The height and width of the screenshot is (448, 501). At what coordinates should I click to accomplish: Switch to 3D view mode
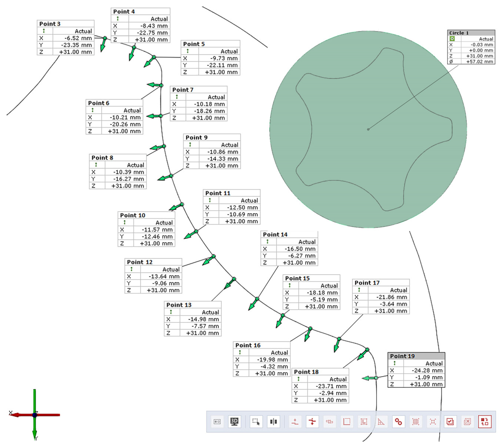click(234, 421)
